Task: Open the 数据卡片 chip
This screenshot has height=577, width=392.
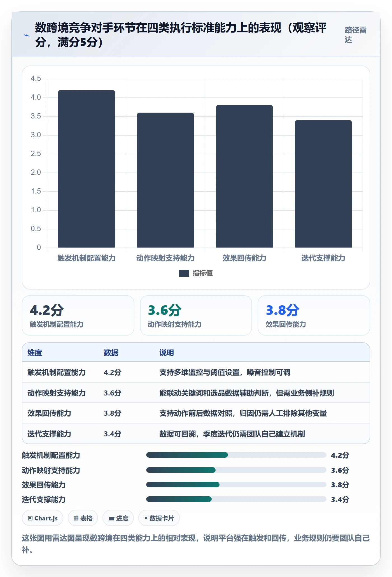Action: point(159,518)
